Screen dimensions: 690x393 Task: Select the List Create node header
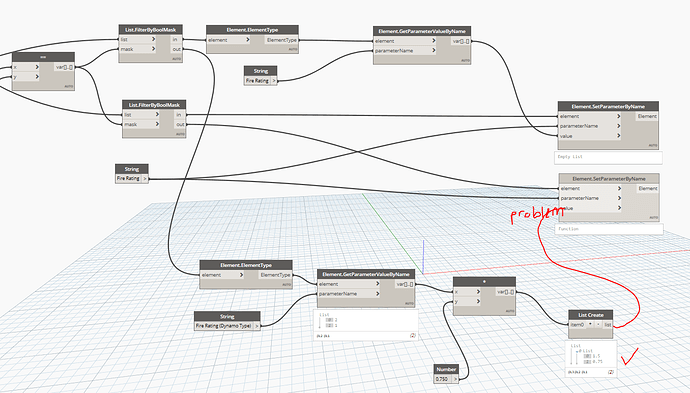591,315
